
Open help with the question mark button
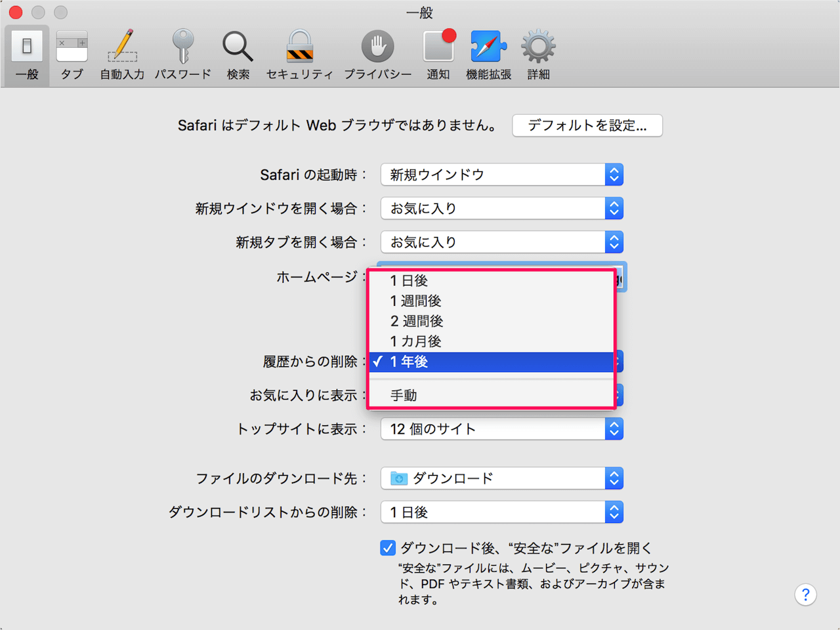click(806, 595)
